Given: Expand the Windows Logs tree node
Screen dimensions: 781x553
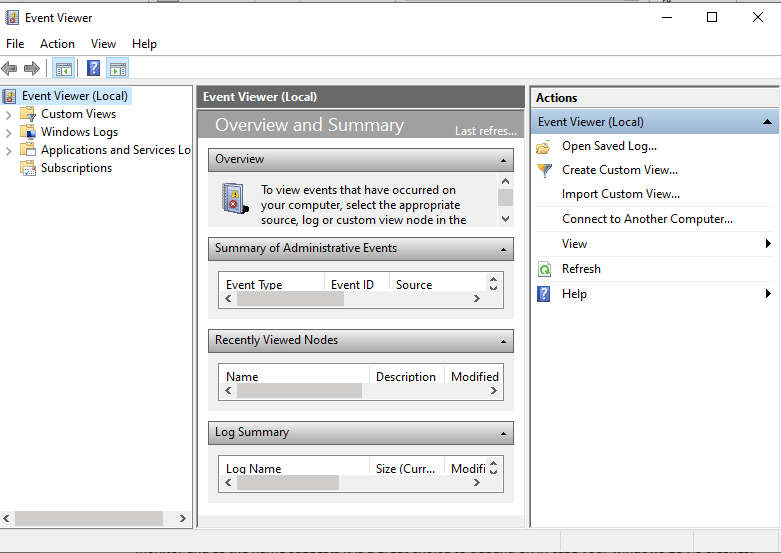Looking at the screenshot, I should (x=9, y=132).
